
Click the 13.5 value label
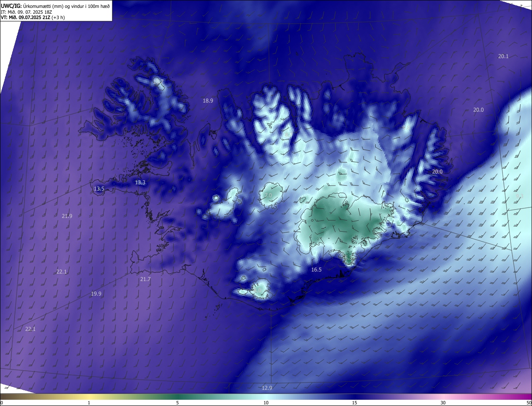99,188
